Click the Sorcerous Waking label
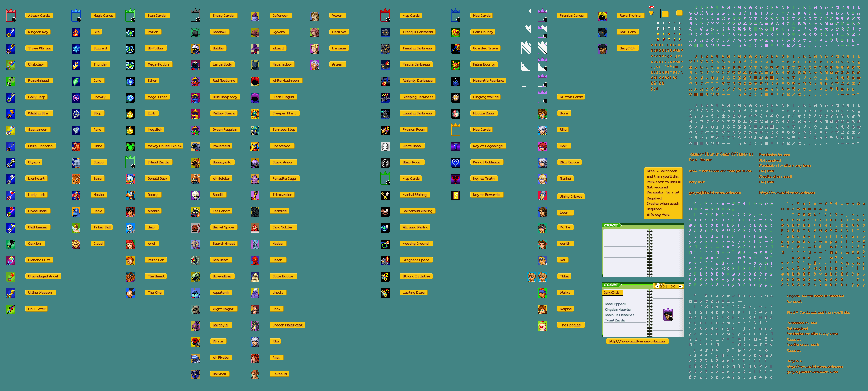This screenshot has height=391, width=868. [x=417, y=211]
